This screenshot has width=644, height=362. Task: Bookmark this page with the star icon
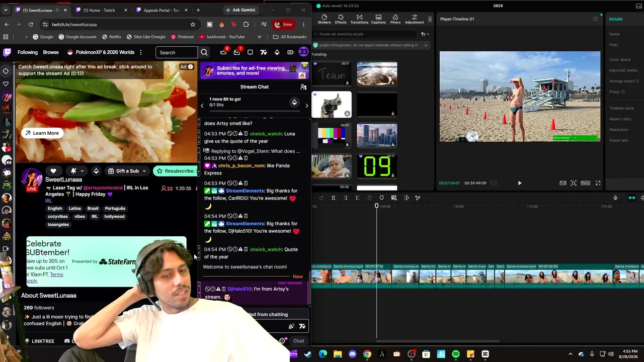coord(193,24)
